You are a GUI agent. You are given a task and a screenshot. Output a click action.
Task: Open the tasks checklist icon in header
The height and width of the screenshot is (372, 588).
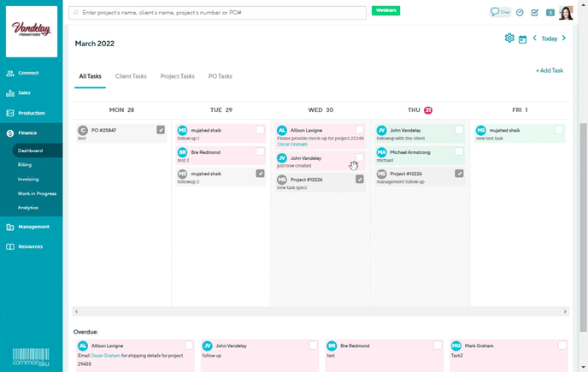535,13
